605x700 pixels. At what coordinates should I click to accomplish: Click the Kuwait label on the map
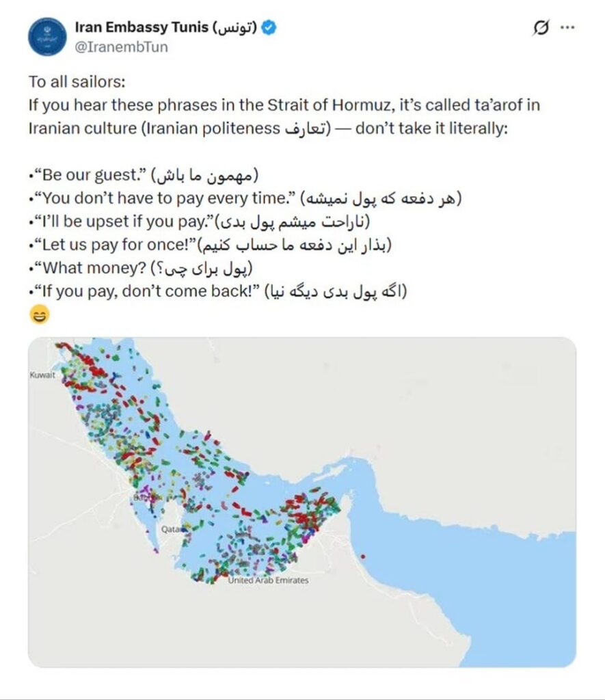[42, 375]
